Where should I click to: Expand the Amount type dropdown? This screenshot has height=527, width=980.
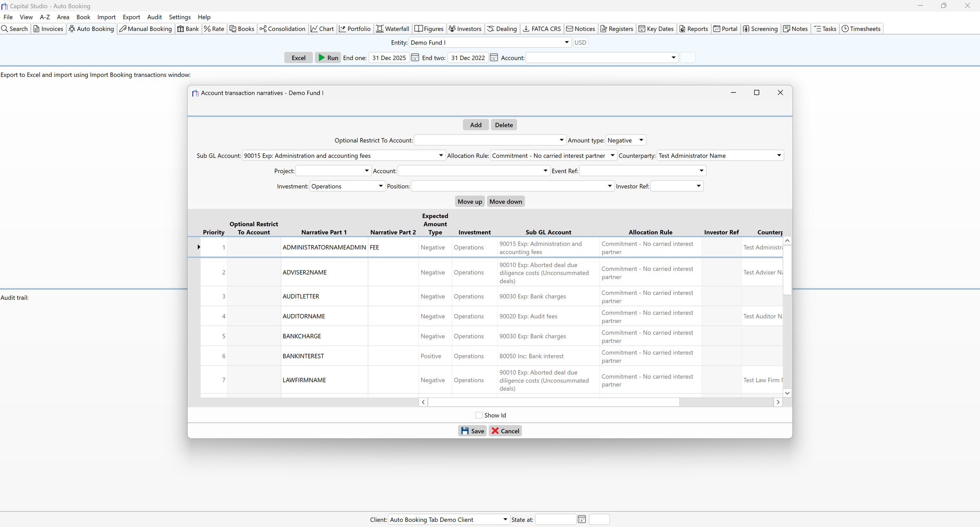coord(641,140)
